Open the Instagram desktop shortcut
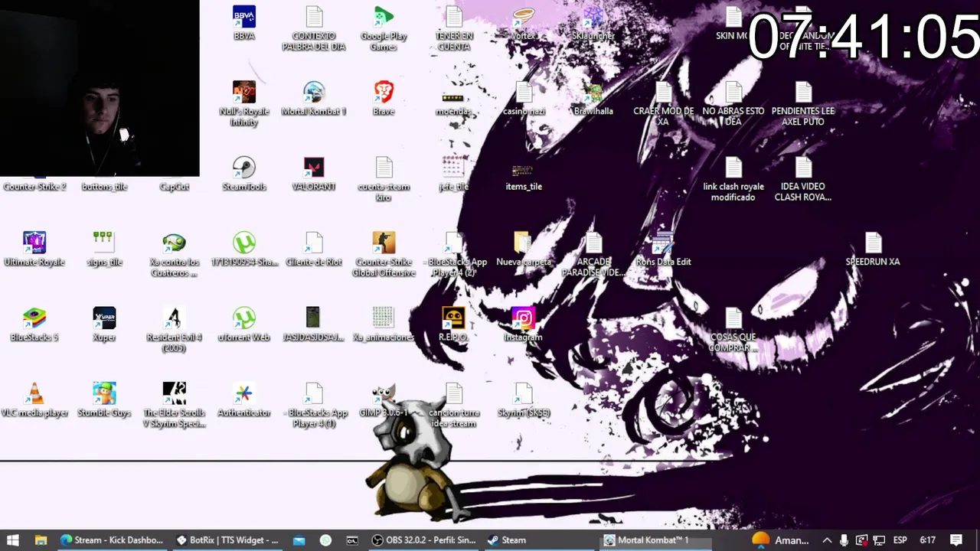Screen dimensions: 980x551 pos(524,324)
